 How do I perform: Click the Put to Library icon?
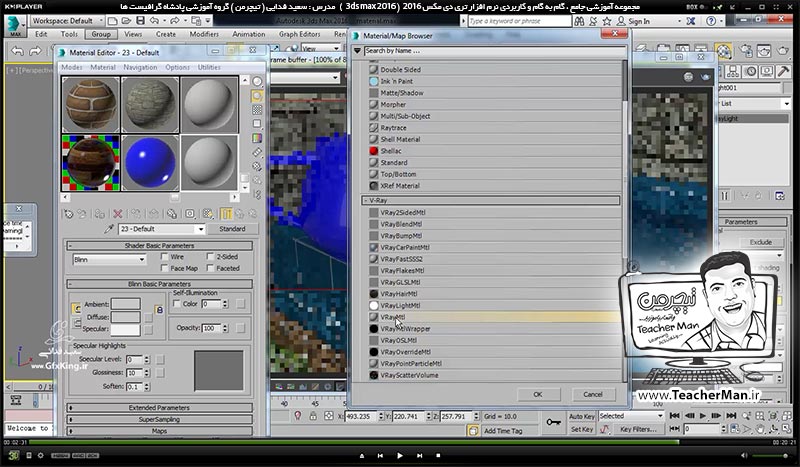[172, 214]
